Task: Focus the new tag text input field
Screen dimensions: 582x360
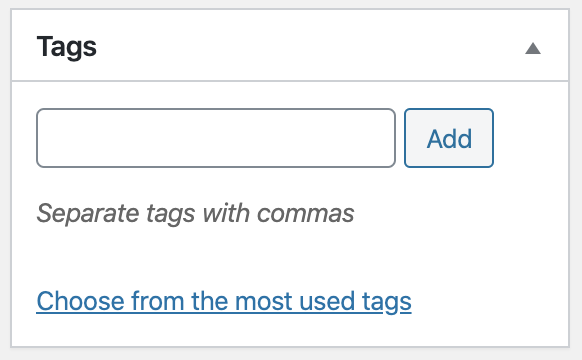Action: 216,138
